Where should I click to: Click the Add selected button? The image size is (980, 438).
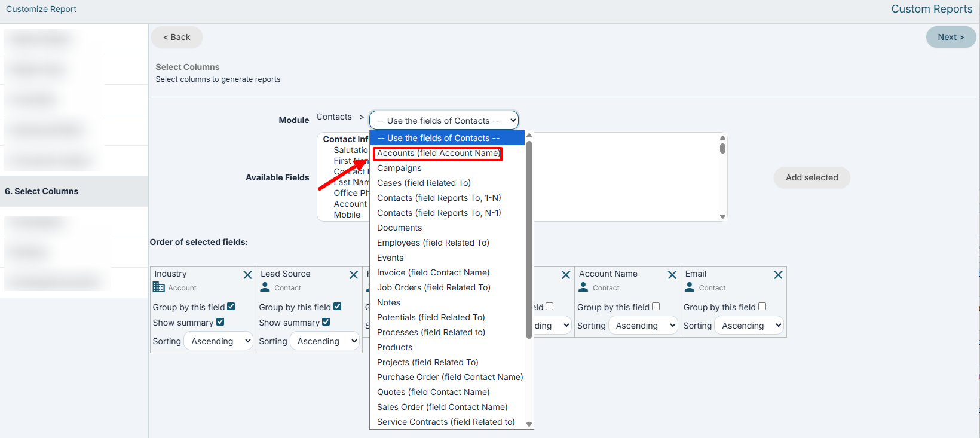pyautogui.click(x=811, y=177)
